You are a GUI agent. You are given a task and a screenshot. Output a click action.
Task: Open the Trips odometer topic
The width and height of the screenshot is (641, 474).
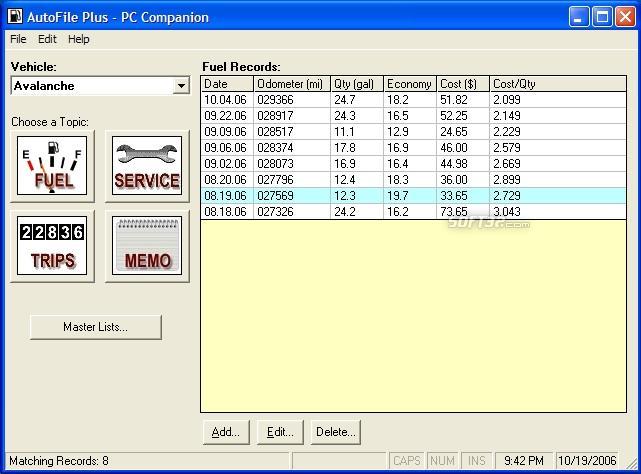pos(52,245)
